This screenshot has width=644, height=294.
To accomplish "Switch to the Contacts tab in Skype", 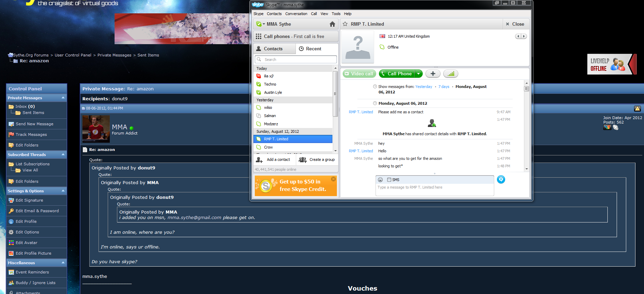I will [275, 49].
